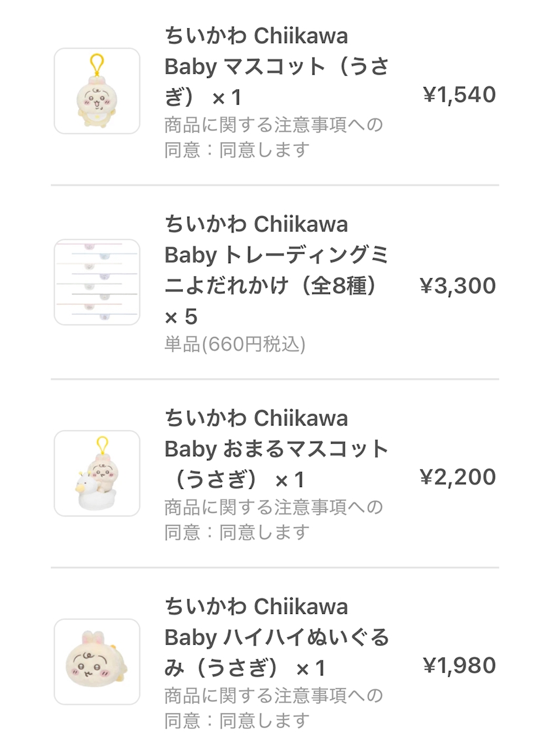550x756 pixels.
Task: Click the ¥1,980 price amount
Action: (x=459, y=666)
